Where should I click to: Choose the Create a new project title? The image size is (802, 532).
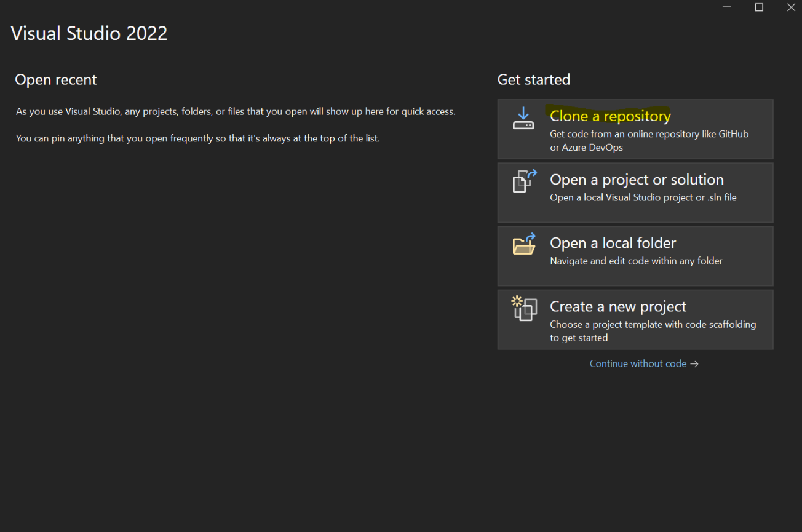617,306
